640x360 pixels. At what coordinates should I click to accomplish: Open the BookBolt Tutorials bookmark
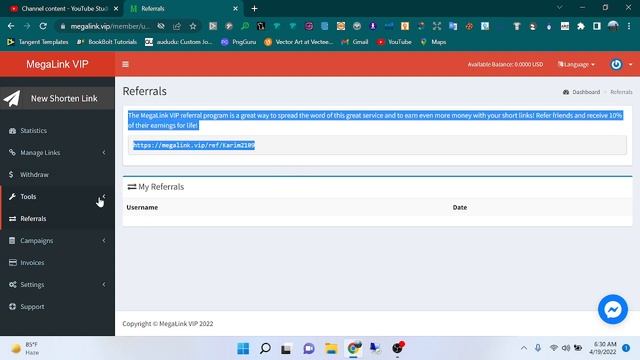(107, 42)
